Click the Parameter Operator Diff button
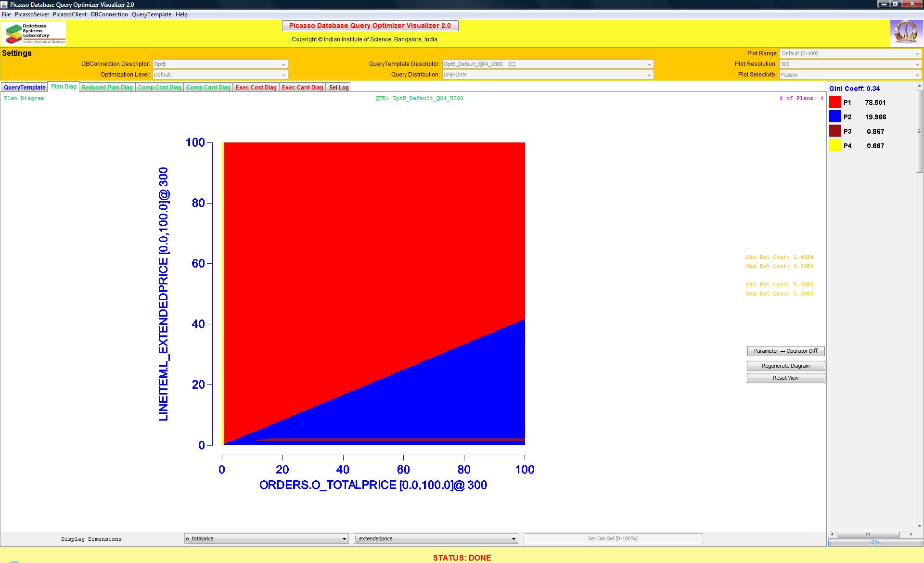Image resolution: width=924 pixels, height=563 pixels. (785, 351)
